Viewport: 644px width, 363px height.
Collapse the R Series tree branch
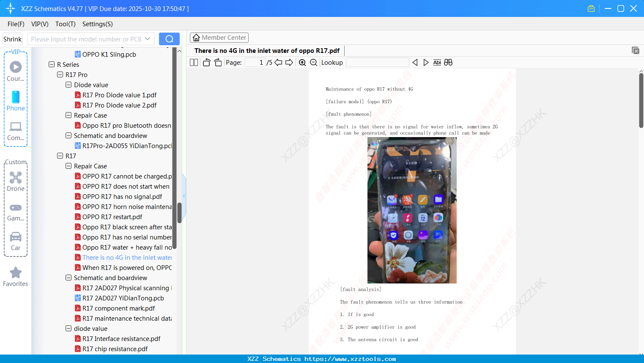click(x=51, y=64)
